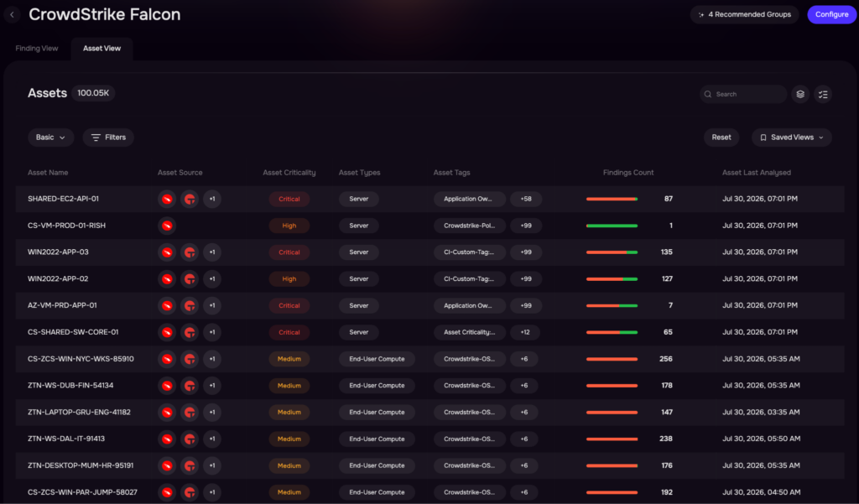Click first source icon for ZTN-WS-DAL-IT-91413
Screen dimensions: 859x504
(167, 439)
